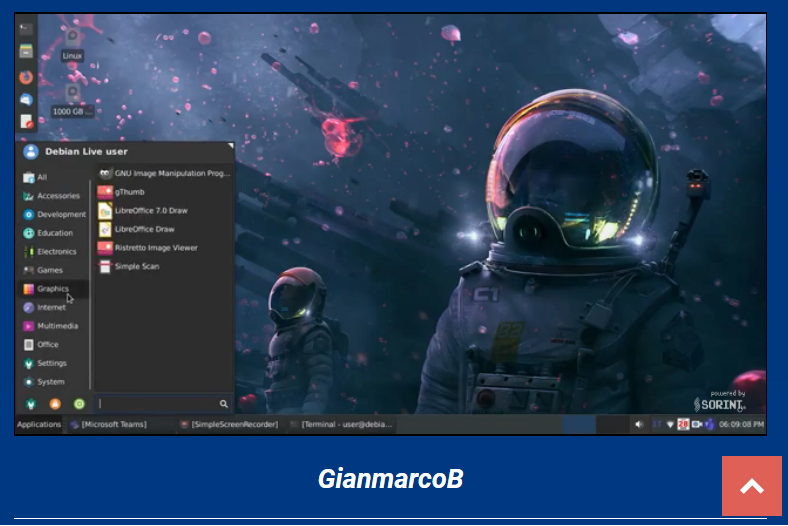Viewport: 788px width, 526px height.
Task: Open the text editor dock icon
Action: point(26,122)
